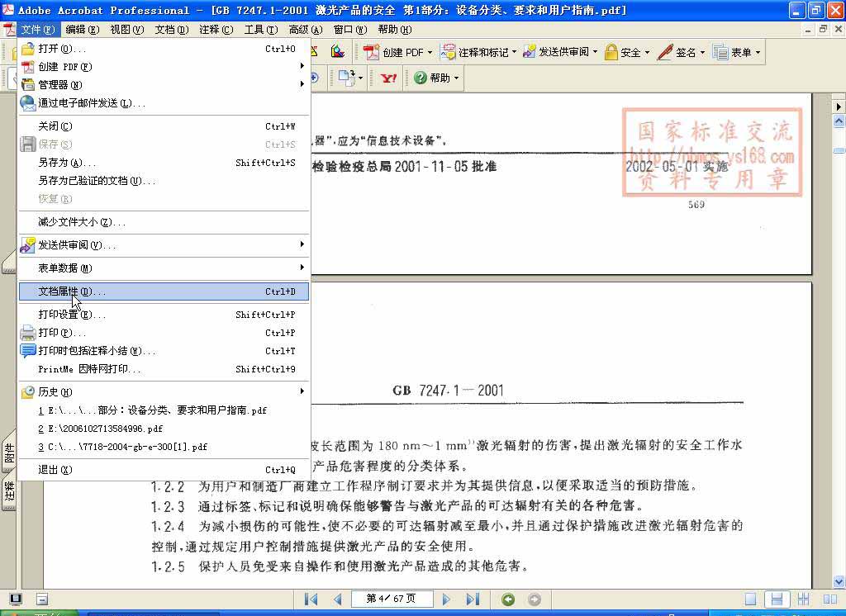Select 另存为 (Save As) in the File menu

coord(164,163)
